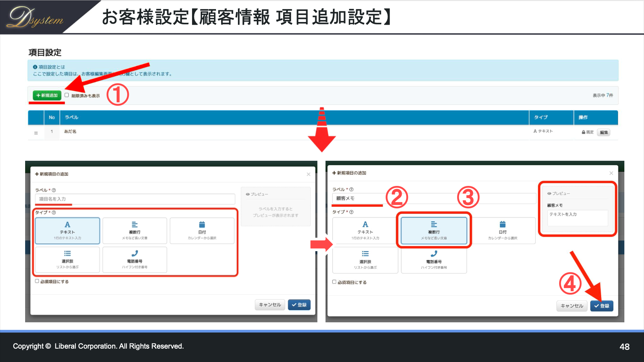Click the 顧客メモ preview label in right dialog
The width and height of the screenshot is (644, 362).
(x=555, y=205)
